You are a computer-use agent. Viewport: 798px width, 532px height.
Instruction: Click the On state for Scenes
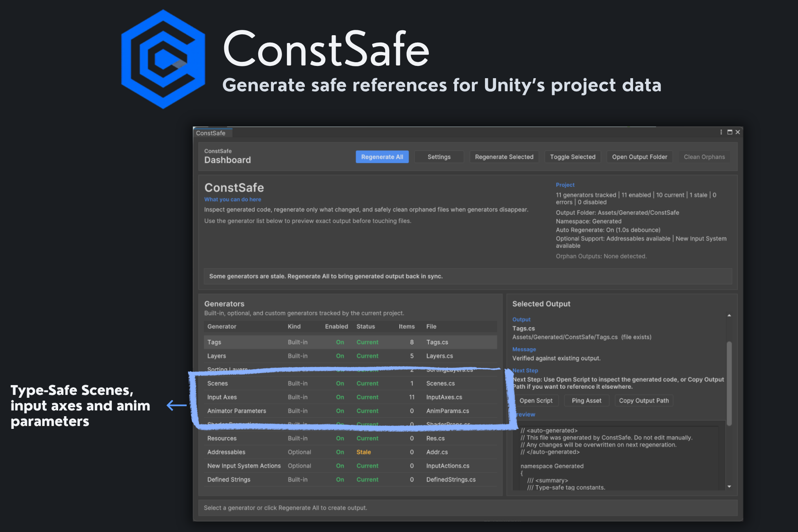tap(340, 383)
